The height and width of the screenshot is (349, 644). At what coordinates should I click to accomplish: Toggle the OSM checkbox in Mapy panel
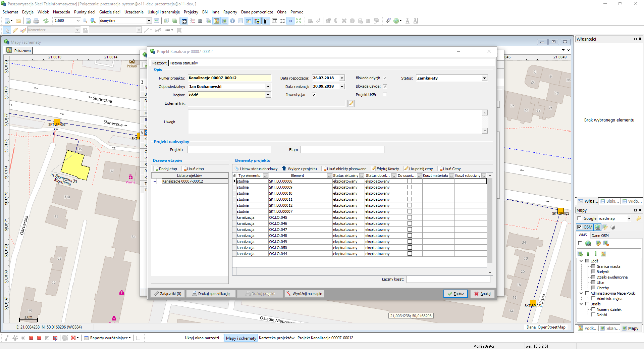(579, 227)
